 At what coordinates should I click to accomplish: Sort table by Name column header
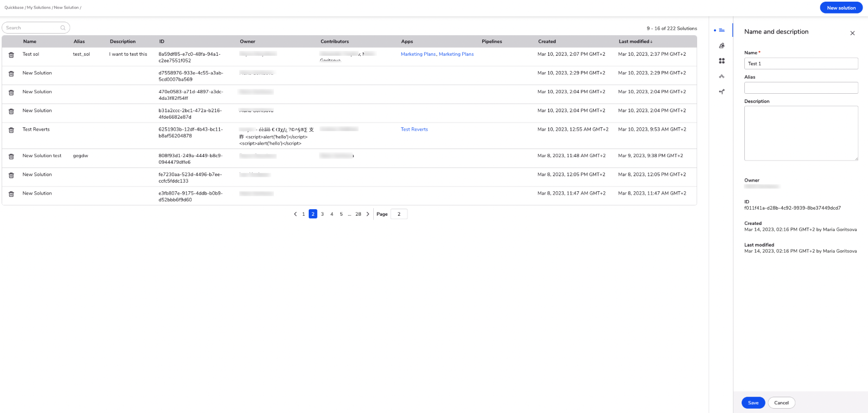coord(30,42)
